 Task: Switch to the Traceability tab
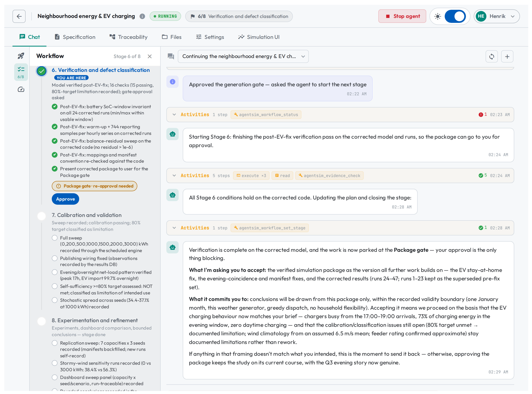point(128,37)
